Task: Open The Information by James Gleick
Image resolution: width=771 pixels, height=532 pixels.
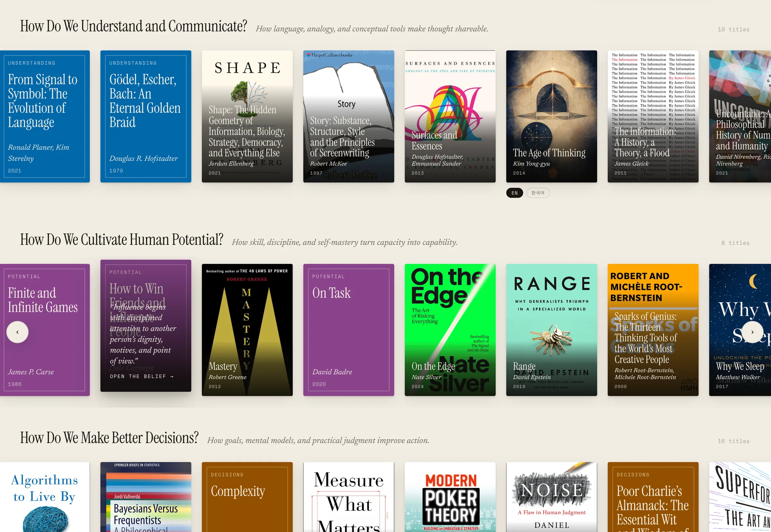Action: pyautogui.click(x=653, y=116)
